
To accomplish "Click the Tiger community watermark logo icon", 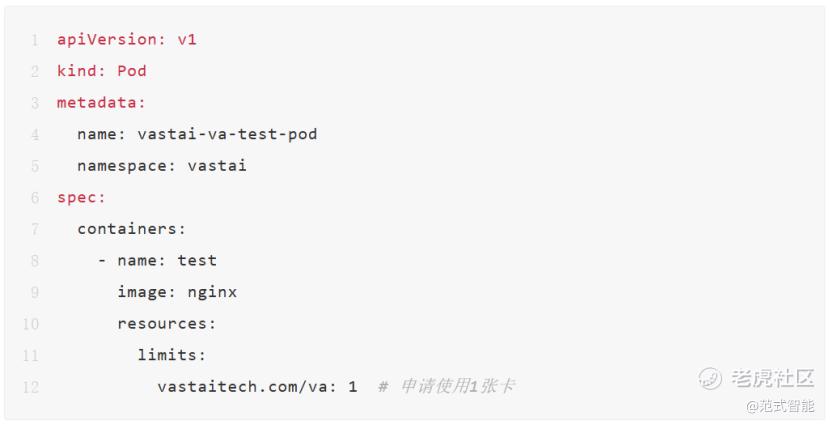I will (x=710, y=378).
